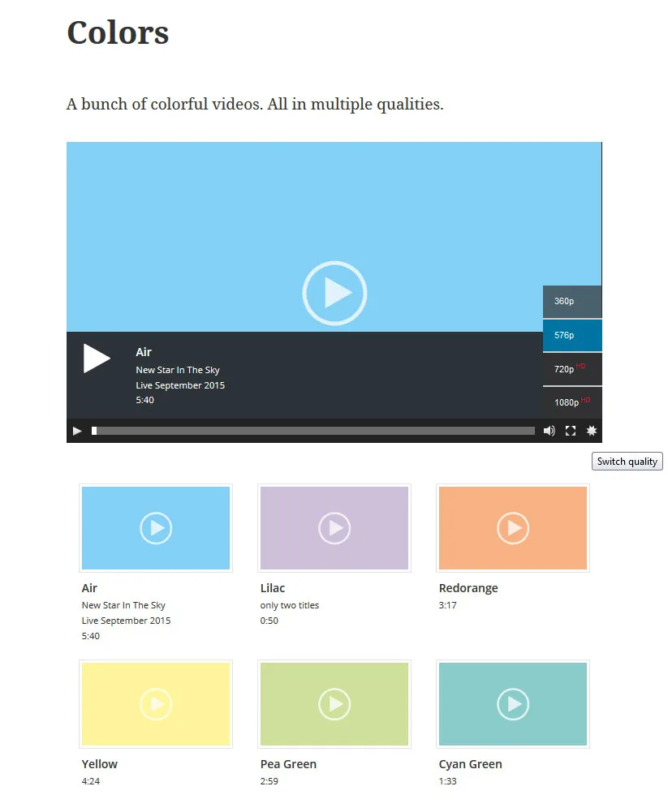Click the Switch quality button
Viewport: 668px width, 812px height.
point(627,462)
